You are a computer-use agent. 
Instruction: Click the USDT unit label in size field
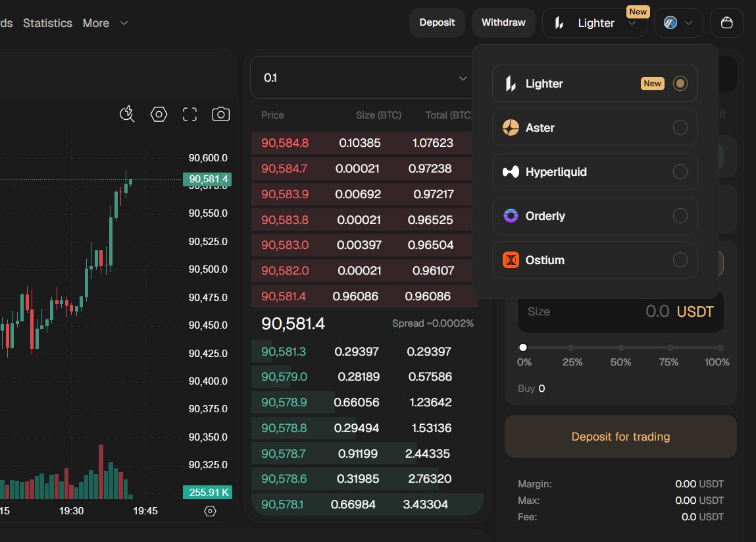(695, 312)
